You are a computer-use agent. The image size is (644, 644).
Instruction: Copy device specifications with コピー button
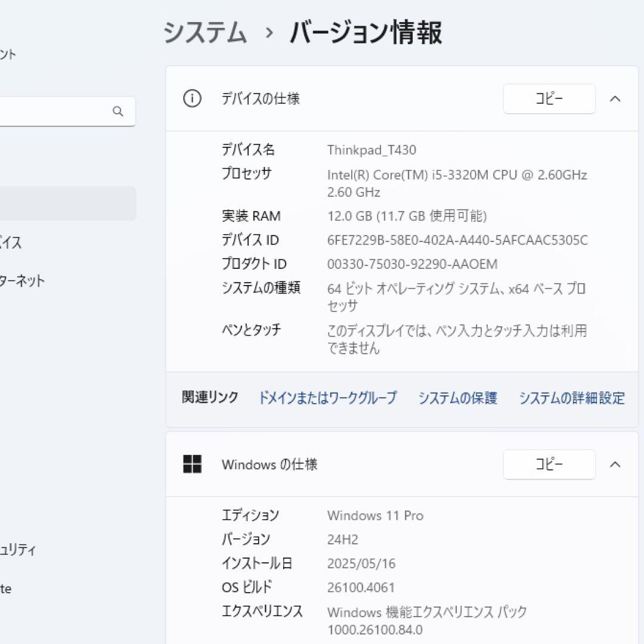(x=549, y=99)
